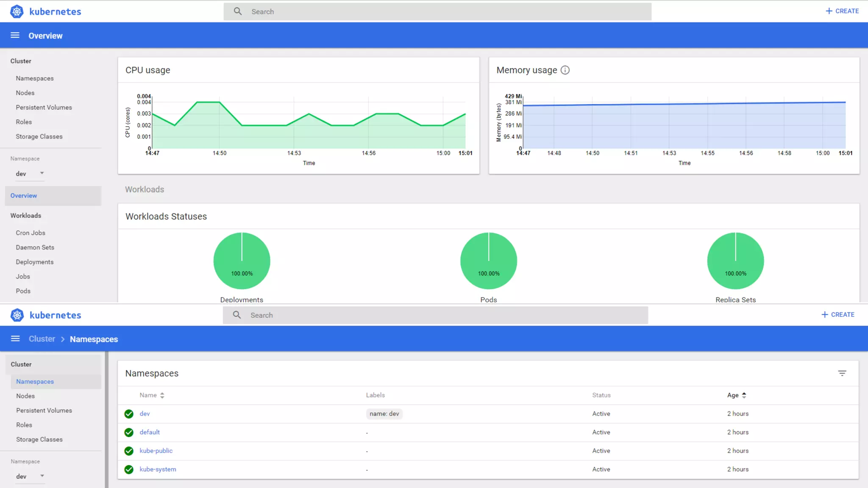Click green status check for kube-system namespace
Screen dimensions: 868x488
click(x=129, y=469)
